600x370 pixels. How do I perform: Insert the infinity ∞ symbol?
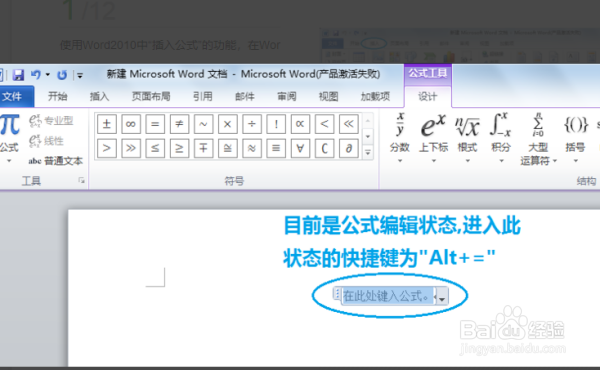(131, 124)
